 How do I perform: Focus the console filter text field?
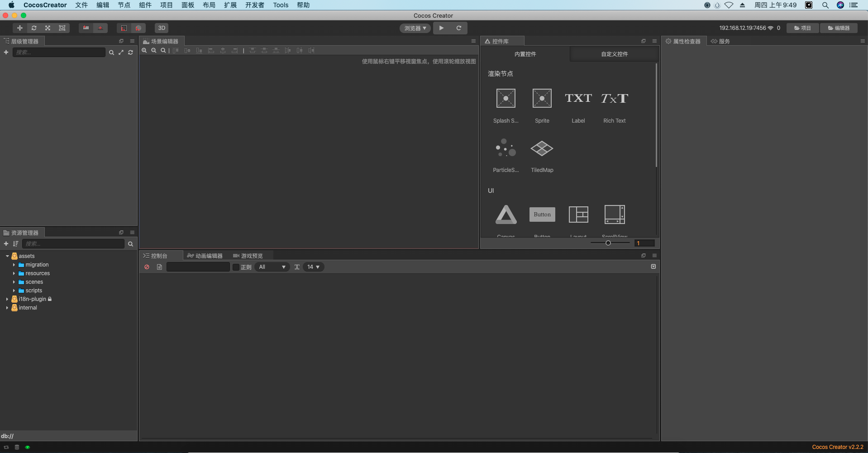(x=198, y=267)
